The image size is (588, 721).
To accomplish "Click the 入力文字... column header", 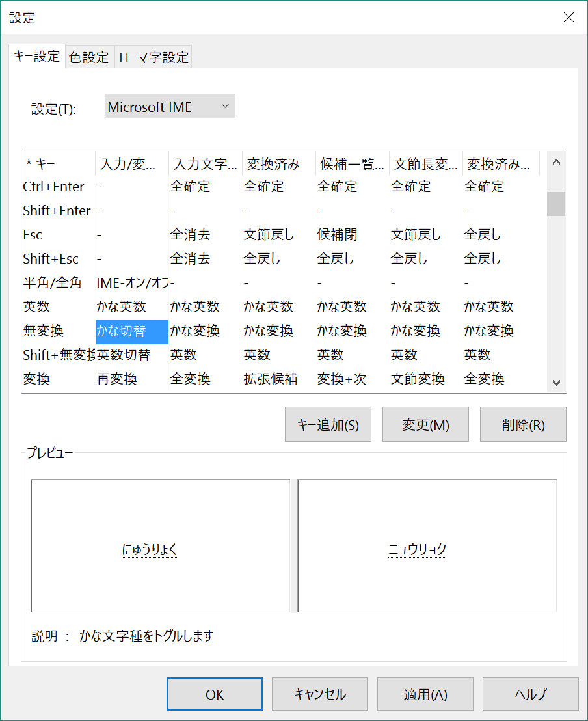I will click(206, 163).
